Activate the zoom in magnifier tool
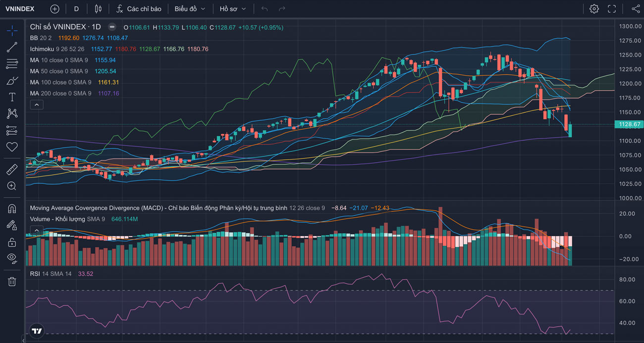The image size is (644, 343). 12,186
